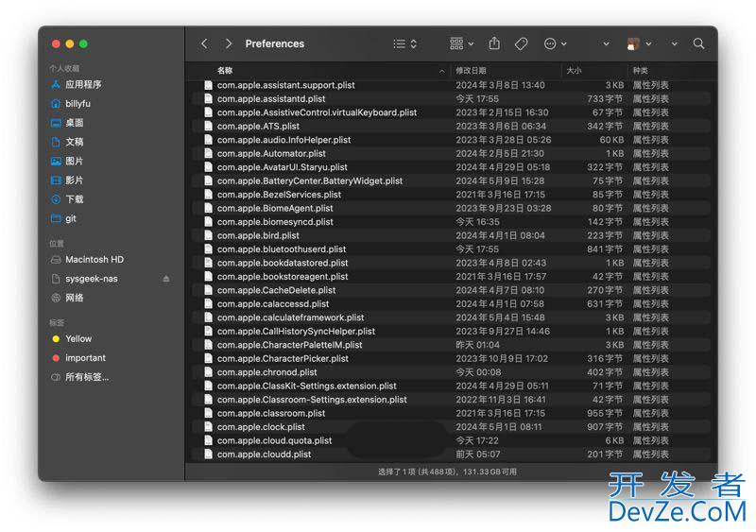Click the Search magnifier icon
756x532 pixels.
[698, 43]
